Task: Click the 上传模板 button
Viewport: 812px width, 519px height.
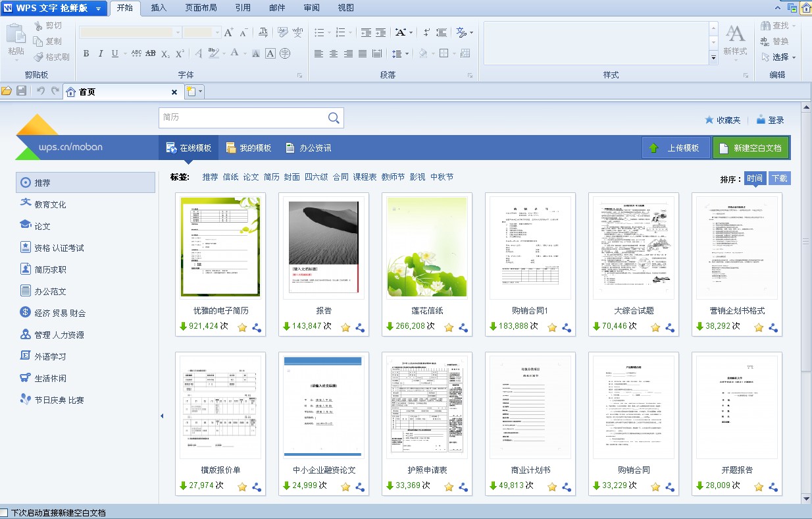Action: pos(675,148)
